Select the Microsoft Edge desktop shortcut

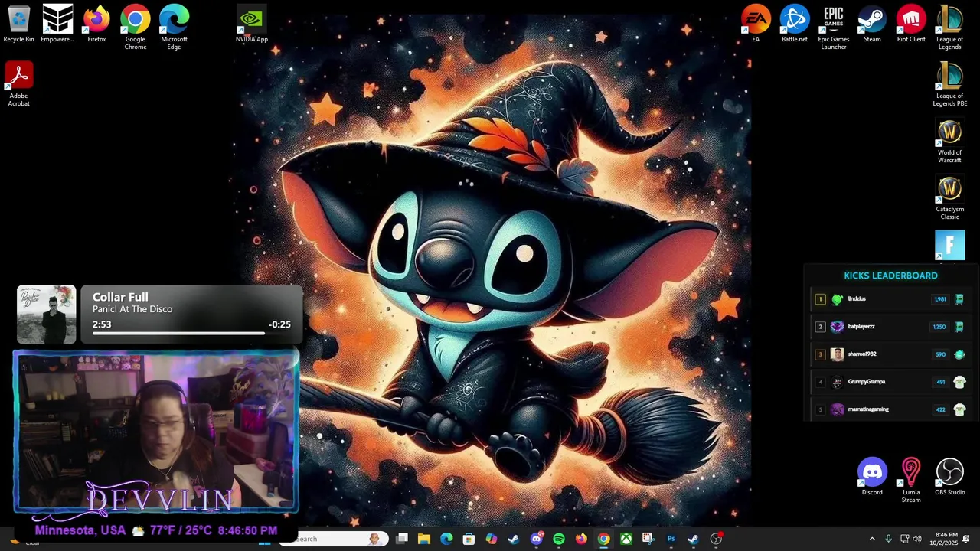tap(174, 27)
